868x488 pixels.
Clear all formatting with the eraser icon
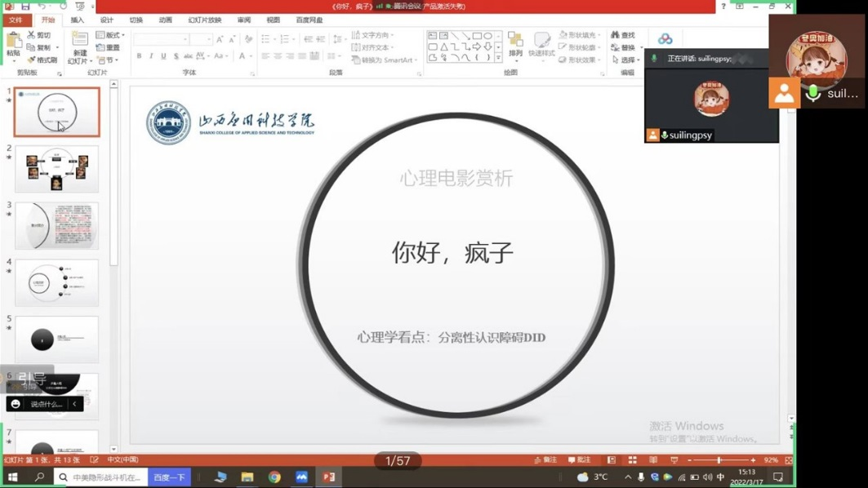click(249, 39)
